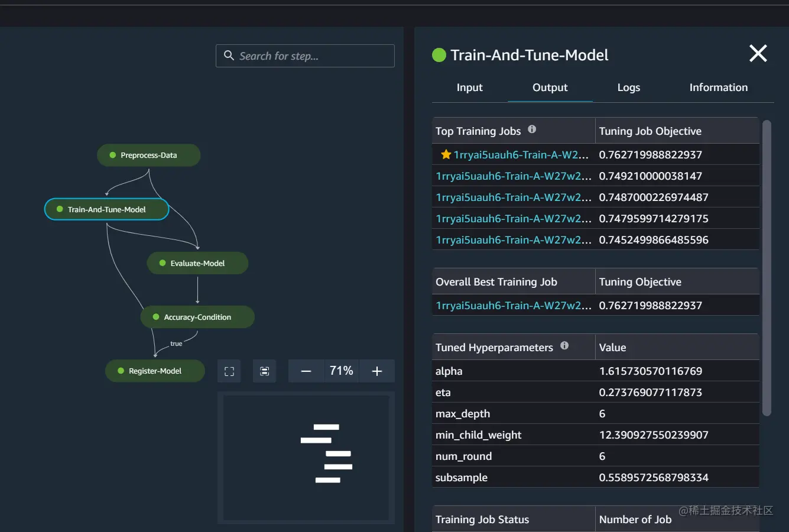Select the Train-And-Tune-Model pipeline step
This screenshot has width=789, height=532.
point(107,209)
